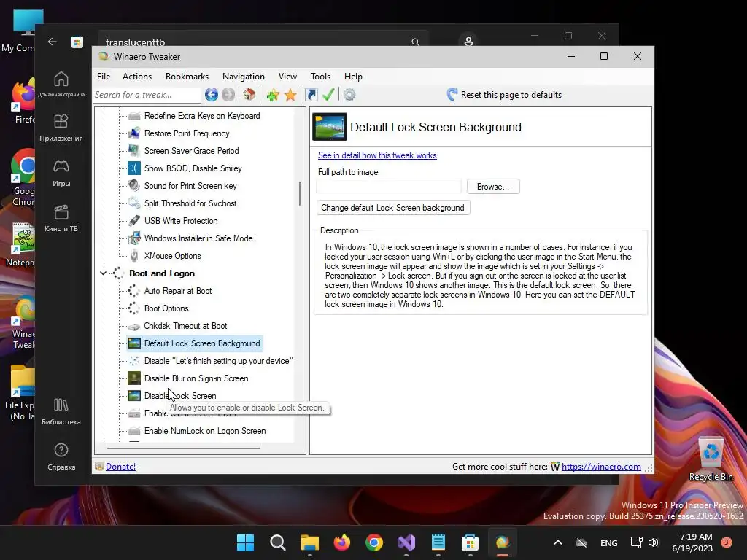Open the Bookmarks menu
Image resolution: width=747 pixels, height=560 pixels.
(x=187, y=76)
